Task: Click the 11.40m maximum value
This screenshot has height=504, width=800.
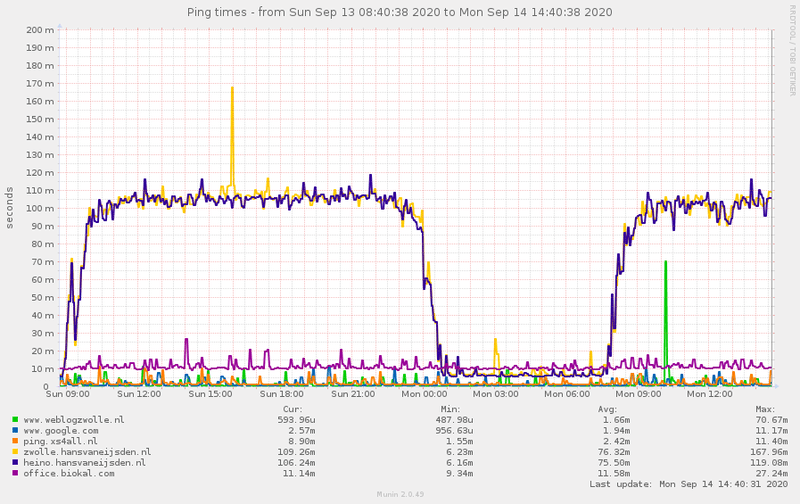Action: tap(772, 441)
